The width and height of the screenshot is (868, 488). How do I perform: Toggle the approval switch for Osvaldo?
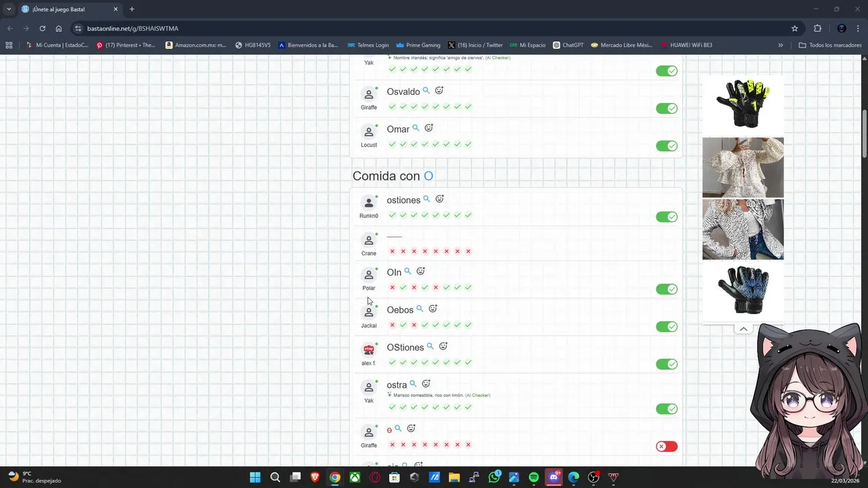pyautogui.click(x=667, y=108)
